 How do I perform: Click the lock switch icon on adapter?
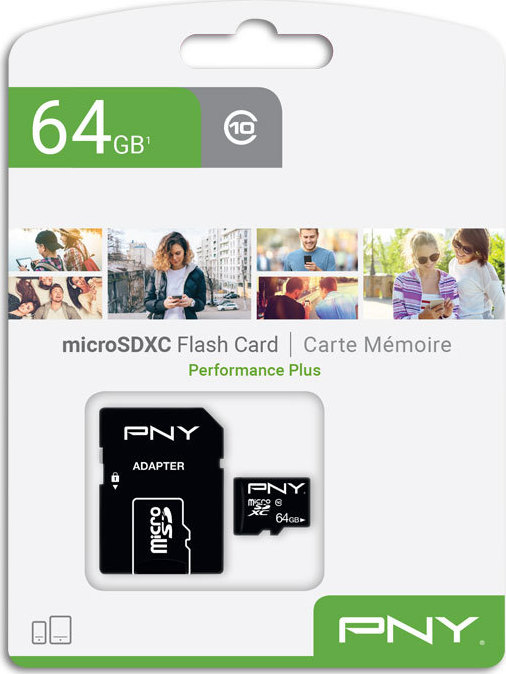(115, 480)
